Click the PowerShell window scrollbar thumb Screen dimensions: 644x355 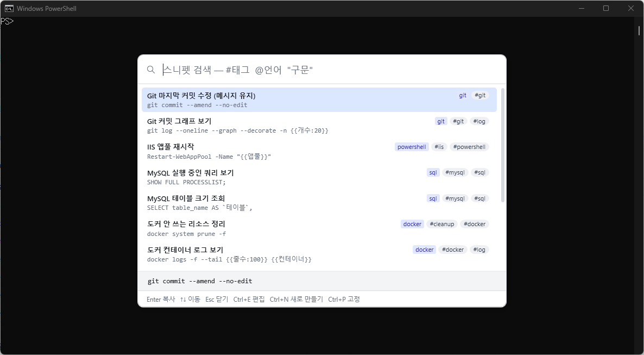[639, 30]
